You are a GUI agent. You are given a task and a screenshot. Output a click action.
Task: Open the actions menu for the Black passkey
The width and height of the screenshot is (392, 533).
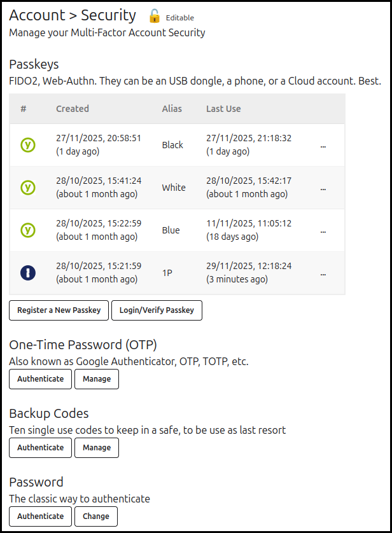(323, 145)
